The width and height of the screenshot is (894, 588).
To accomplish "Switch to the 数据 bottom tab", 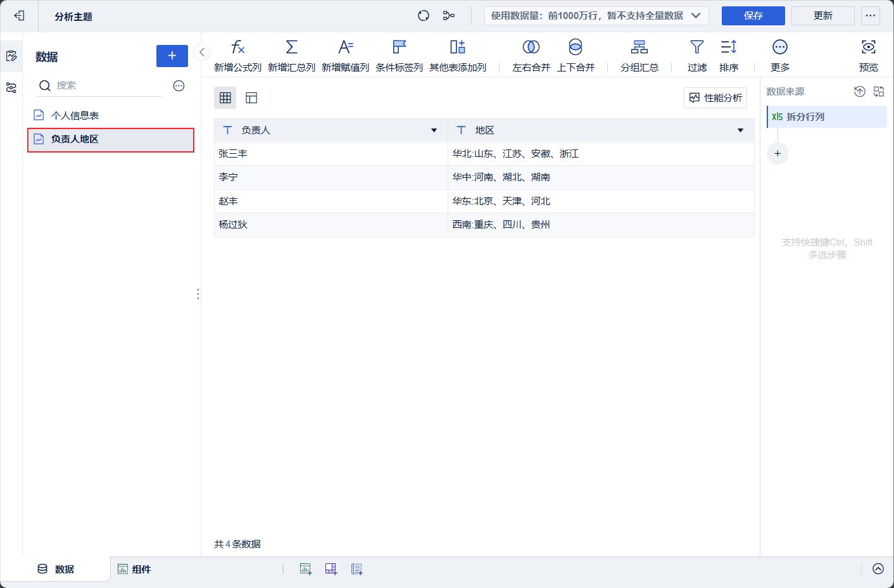I will (56, 569).
